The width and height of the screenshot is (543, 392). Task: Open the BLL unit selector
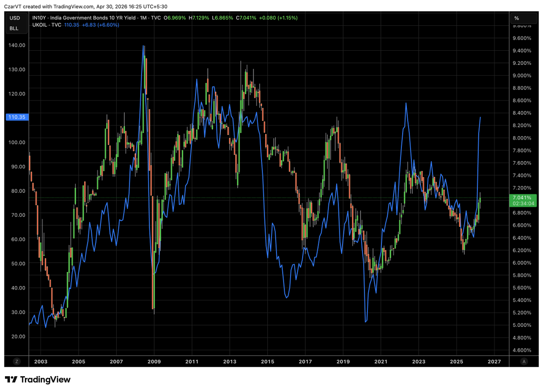point(14,28)
